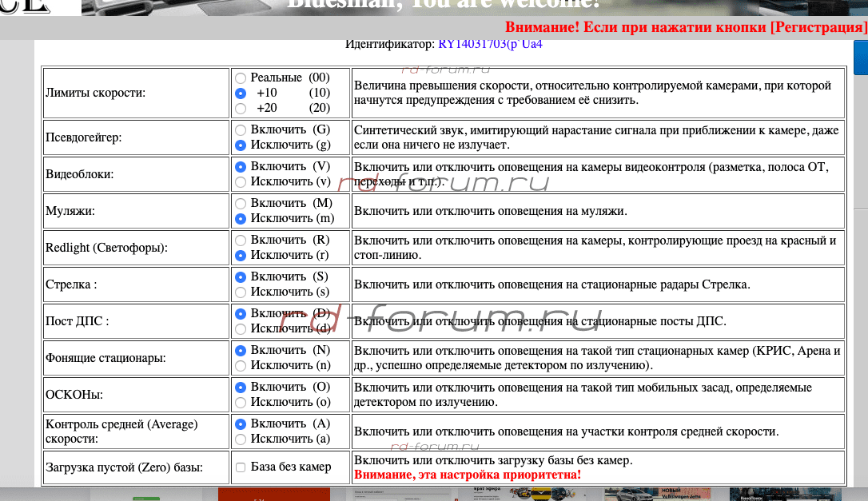This screenshot has height=501, width=868.
Task: Click the red Внимание, эта настройка приоритетна! text
Action: coord(468,475)
